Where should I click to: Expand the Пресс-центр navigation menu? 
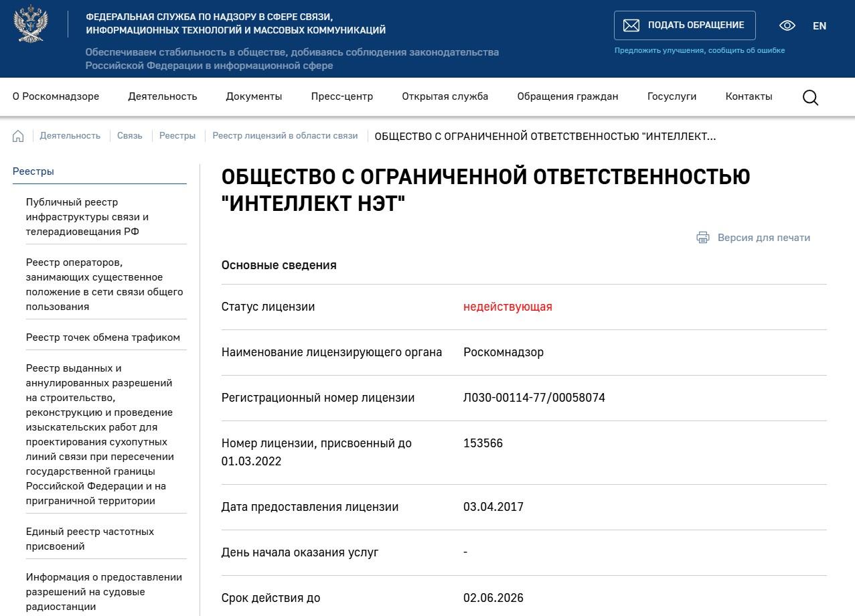click(x=341, y=96)
